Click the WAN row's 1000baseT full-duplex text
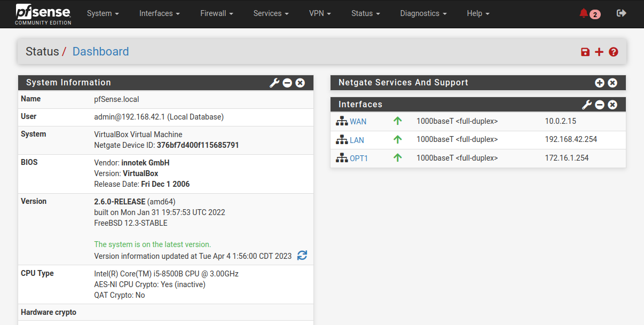 coord(457,121)
